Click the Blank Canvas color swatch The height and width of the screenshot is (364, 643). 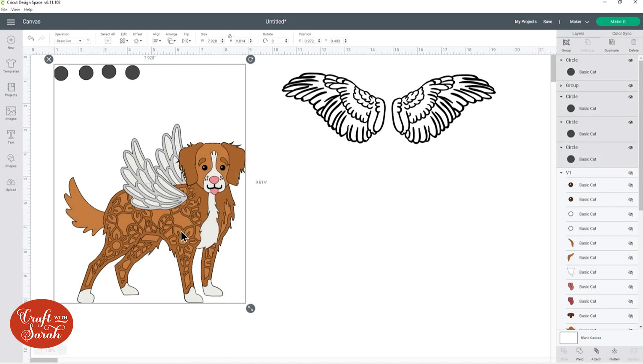point(568,338)
